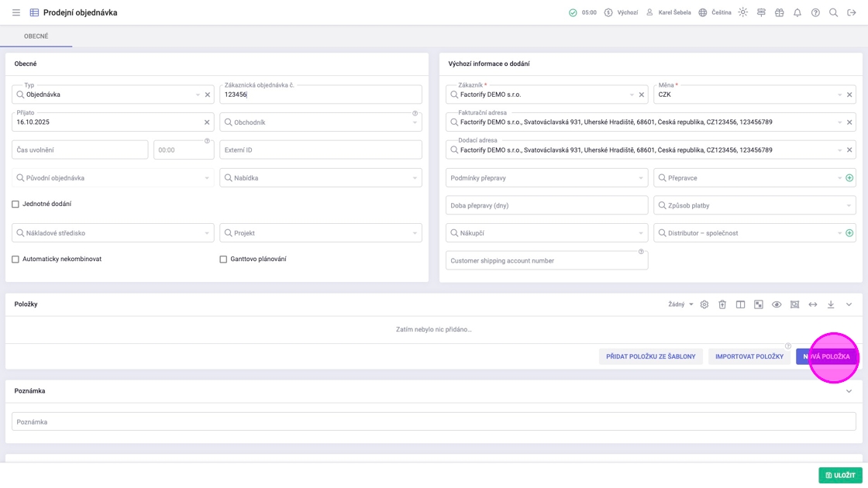Save order with Uložit button
Image resolution: width=868 pixels, height=488 pixels.
click(840, 475)
